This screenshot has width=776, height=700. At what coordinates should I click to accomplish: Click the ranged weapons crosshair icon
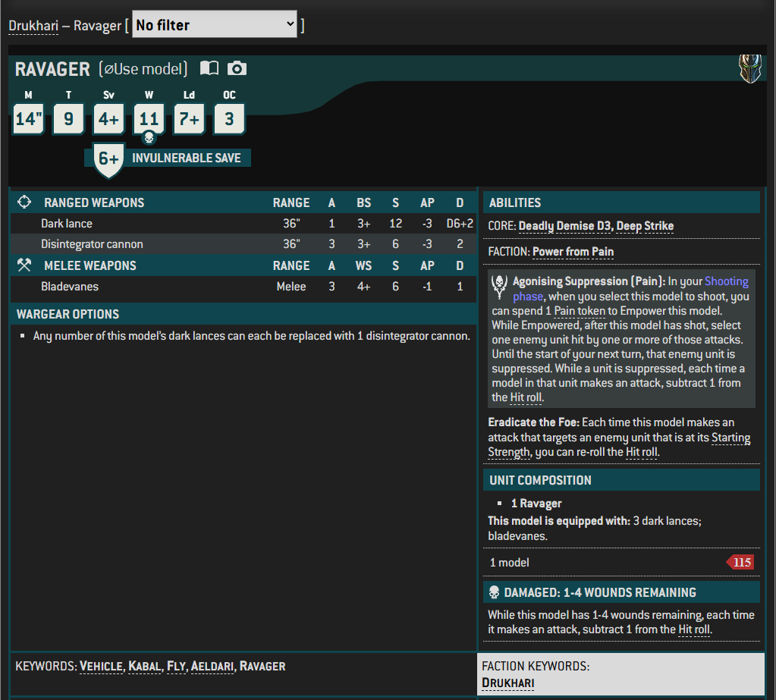(x=24, y=202)
